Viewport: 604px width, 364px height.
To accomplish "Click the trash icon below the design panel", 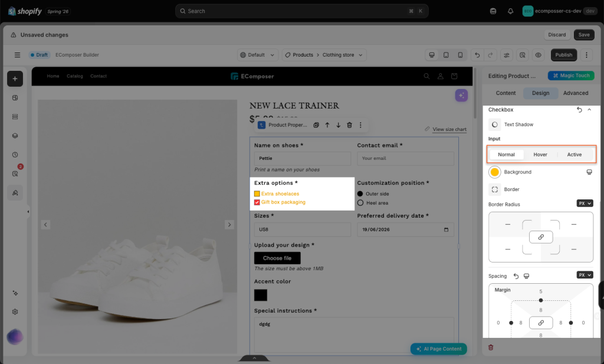I will (491, 347).
